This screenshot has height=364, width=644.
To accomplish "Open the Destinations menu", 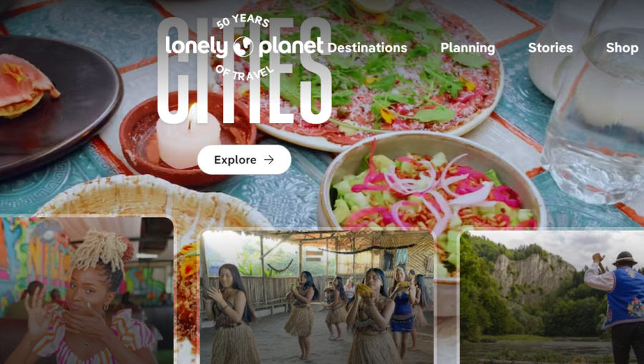I will click(367, 48).
